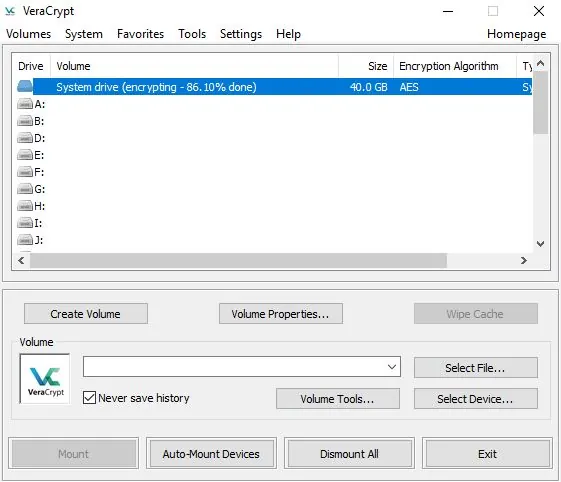
Task: Click the 'AES' encryption algorithm cell
Action: [409, 87]
